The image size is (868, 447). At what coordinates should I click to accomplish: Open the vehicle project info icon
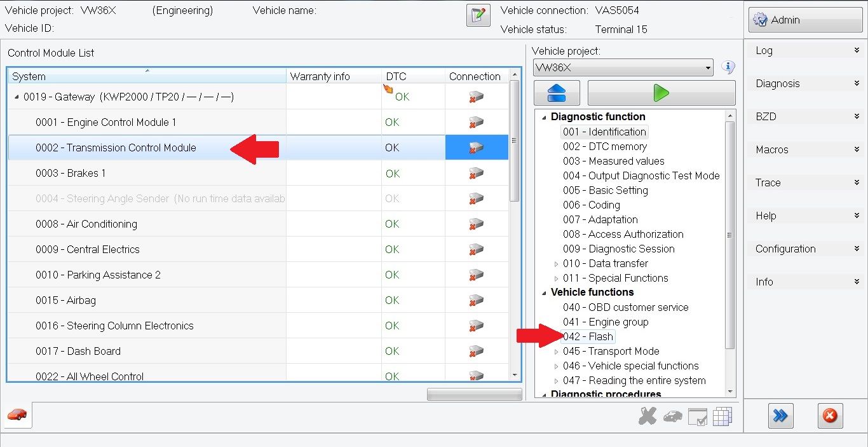pos(728,67)
